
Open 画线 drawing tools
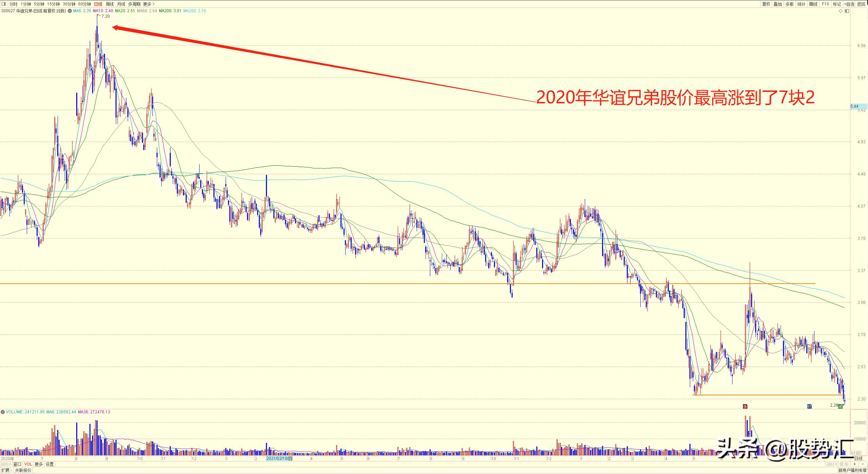[813, 4]
